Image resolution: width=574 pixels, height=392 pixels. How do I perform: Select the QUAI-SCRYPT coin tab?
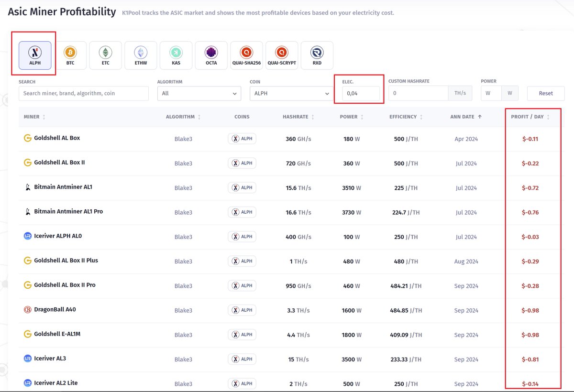[x=282, y=55]
